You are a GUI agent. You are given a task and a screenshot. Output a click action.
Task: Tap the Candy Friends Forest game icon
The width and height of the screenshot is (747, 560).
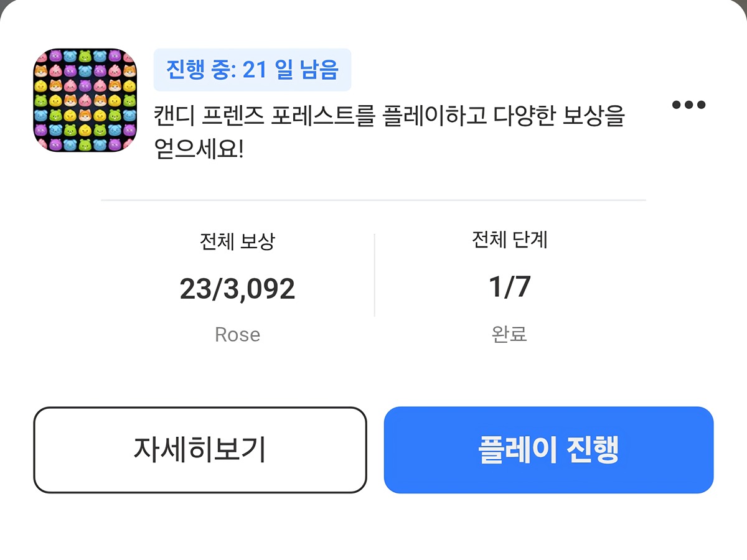tap(85, 101)
